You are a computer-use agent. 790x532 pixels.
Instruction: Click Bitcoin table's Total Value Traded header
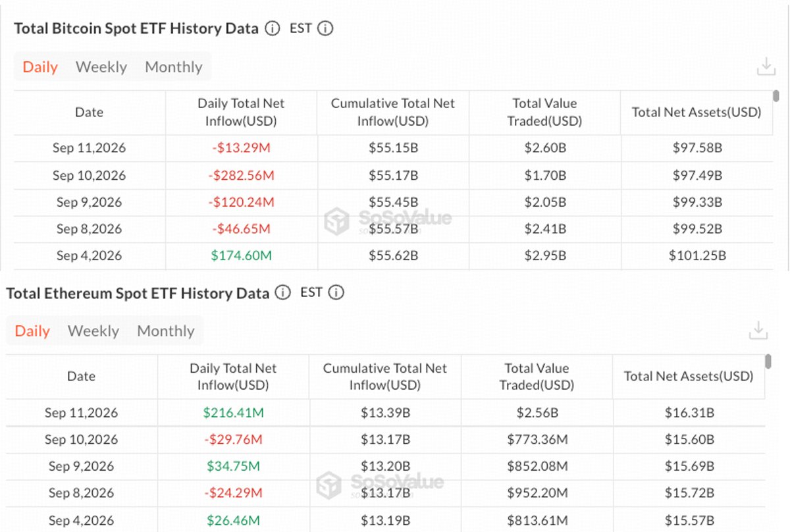[544, 113]
